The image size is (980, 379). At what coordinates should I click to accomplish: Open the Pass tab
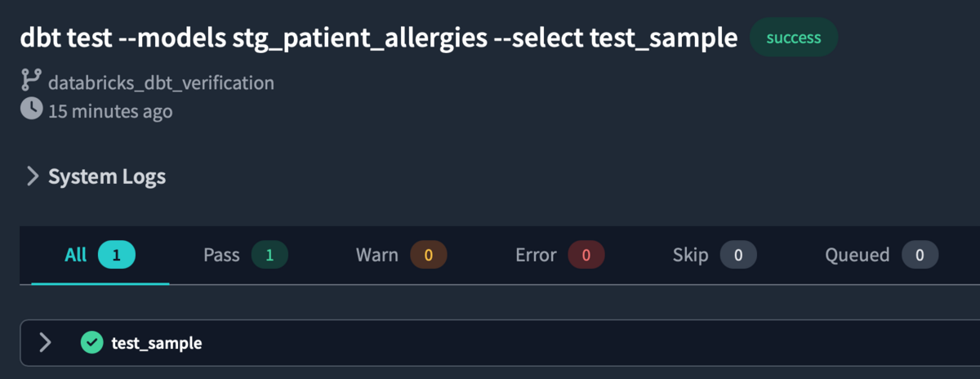point(245,256)
